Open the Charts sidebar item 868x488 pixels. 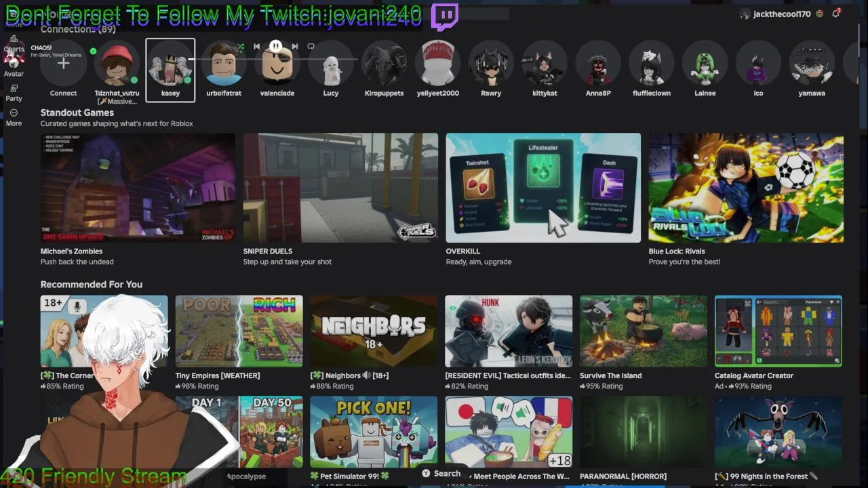click(14, 43)
